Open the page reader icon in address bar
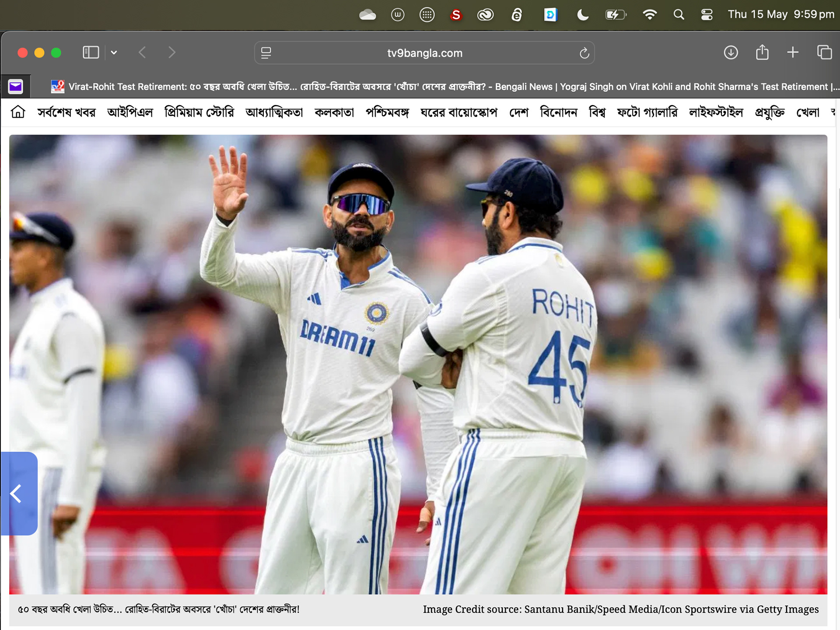The image size is (840, 630). 266,53
